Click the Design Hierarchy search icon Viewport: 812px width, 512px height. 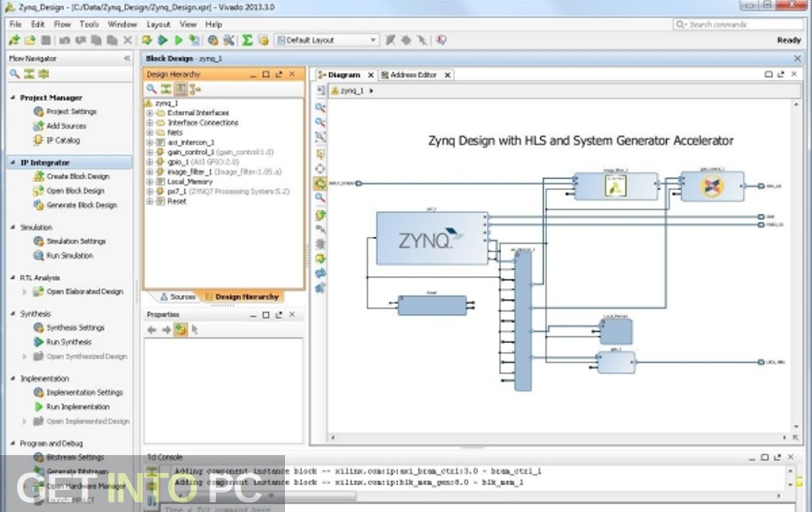click(x=151, y=89)
